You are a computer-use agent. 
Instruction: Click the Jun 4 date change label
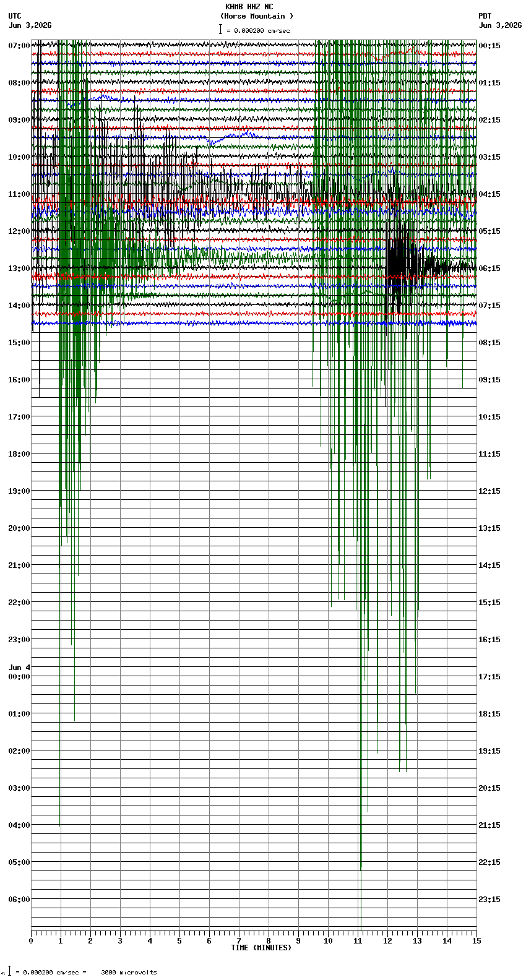tap(19, 668)
